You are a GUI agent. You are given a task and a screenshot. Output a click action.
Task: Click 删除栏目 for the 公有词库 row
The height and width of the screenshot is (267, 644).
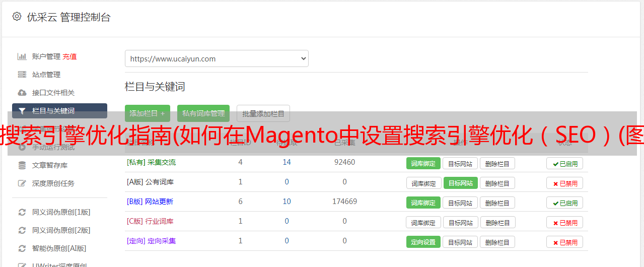click(x=497, y=183)
